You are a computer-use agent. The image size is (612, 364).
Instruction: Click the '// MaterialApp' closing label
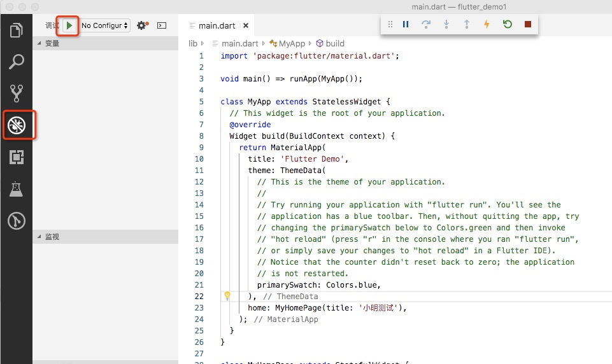pyautogui.click(x=286, y=319)
